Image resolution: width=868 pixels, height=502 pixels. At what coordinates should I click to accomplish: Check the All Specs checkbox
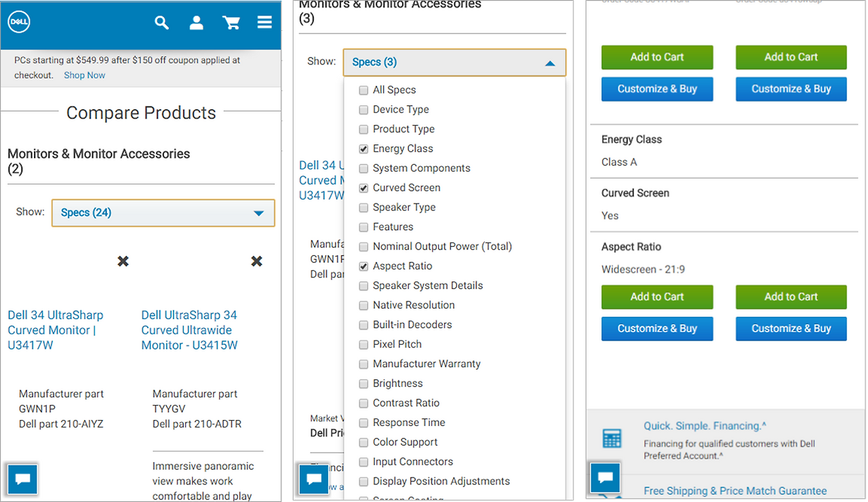tap(364, 90)
